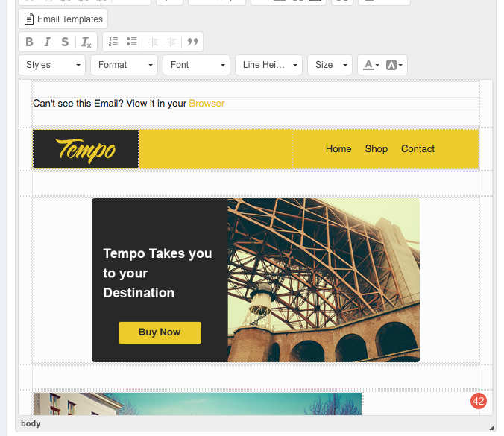The width and height of the screenshot is (504, 436).
Task: Click the Home menu item
Action: coord(338,149)
